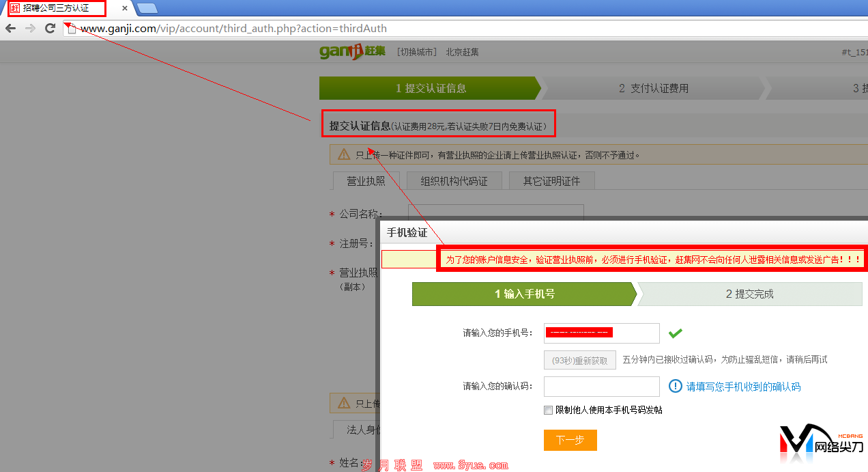This screenshot has height=472, width=868.
Task: Click the browser forward arrow button
Action: tap(30, 29)
